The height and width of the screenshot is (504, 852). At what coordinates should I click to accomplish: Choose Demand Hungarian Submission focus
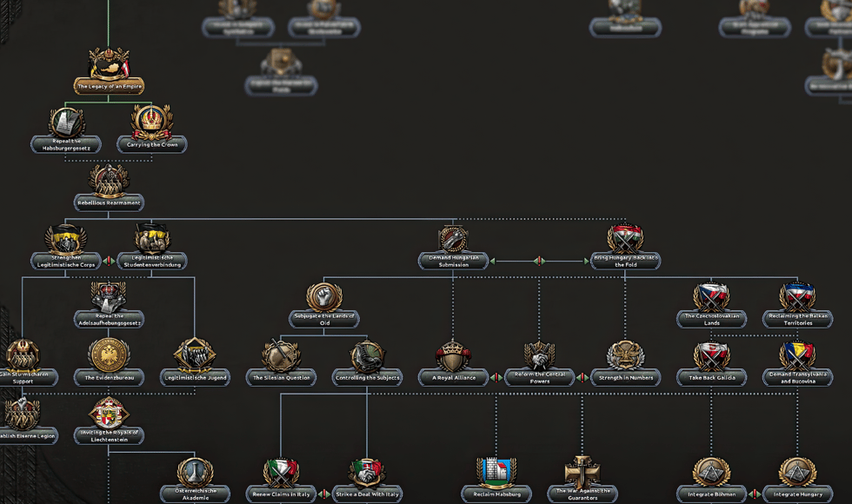(x=453, y=247)
